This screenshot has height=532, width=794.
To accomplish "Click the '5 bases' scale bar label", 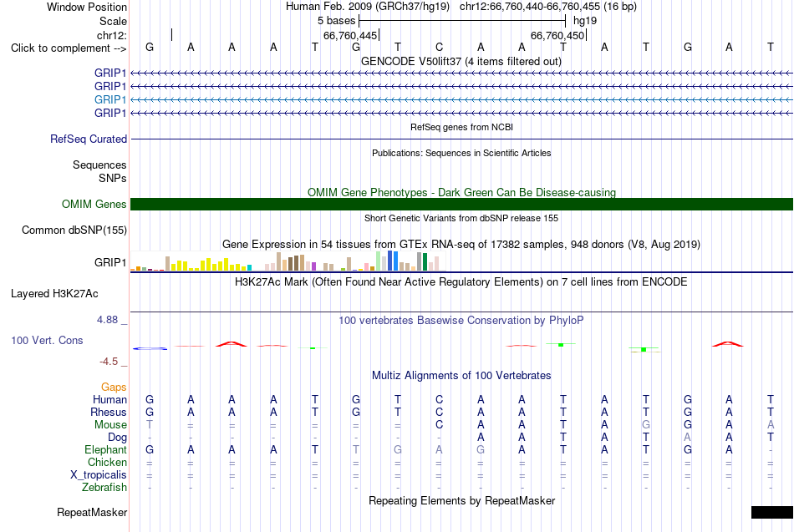I will point(336,21).
